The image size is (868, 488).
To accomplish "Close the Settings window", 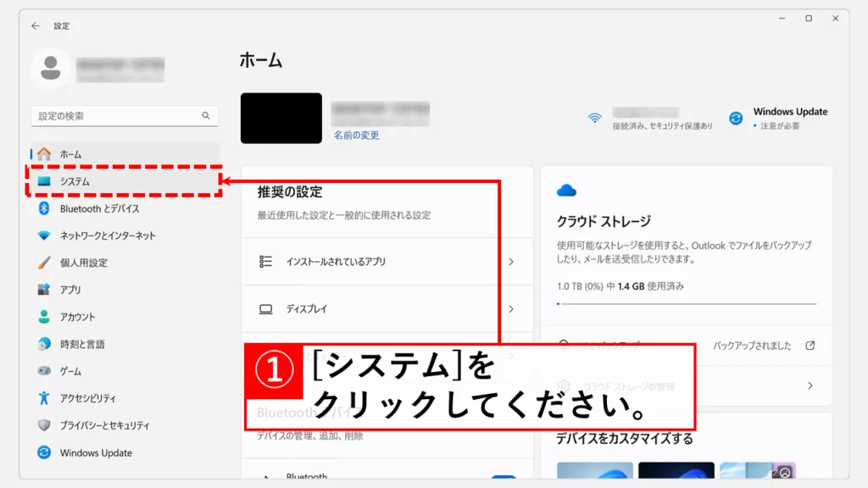I will (835, 19).
